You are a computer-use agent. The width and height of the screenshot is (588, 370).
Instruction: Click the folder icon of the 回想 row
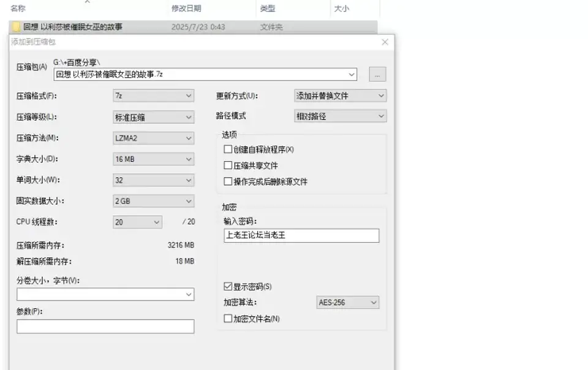pyautogui.click(x=16, y=26)
